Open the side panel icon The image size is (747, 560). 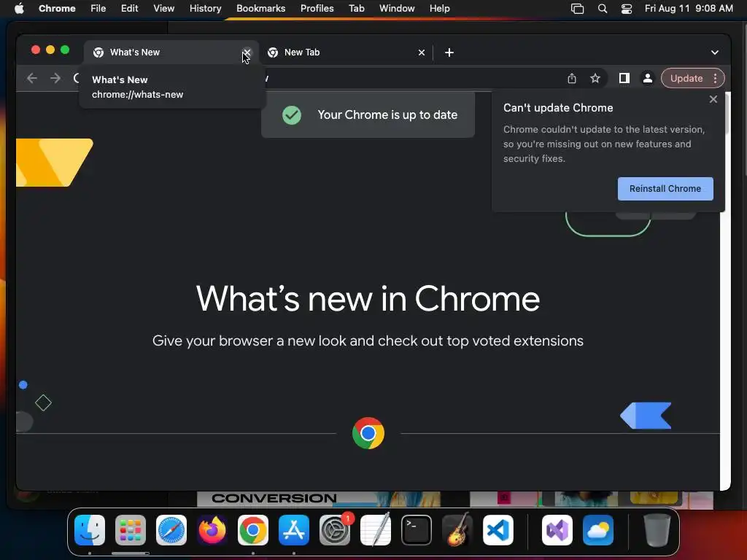click(624, 79)
